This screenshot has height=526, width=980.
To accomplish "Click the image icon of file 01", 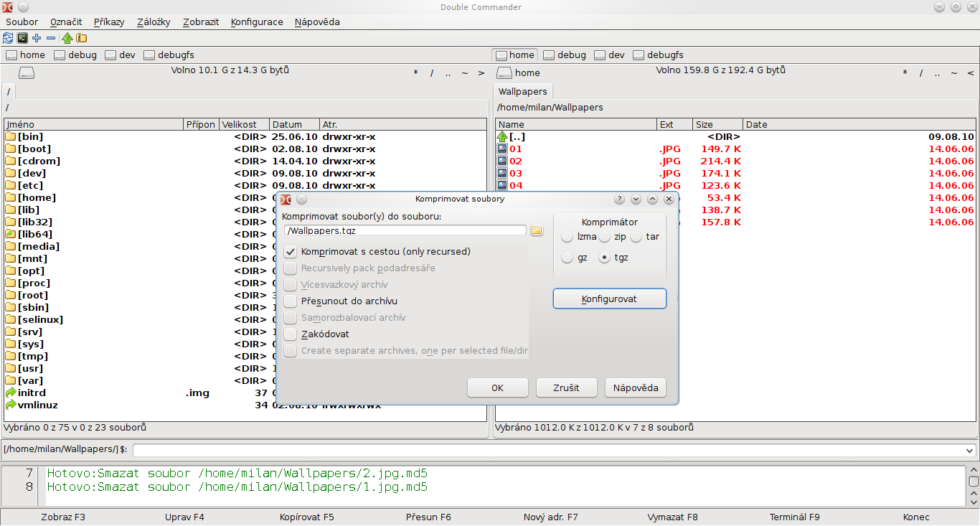I will (502, 149).
